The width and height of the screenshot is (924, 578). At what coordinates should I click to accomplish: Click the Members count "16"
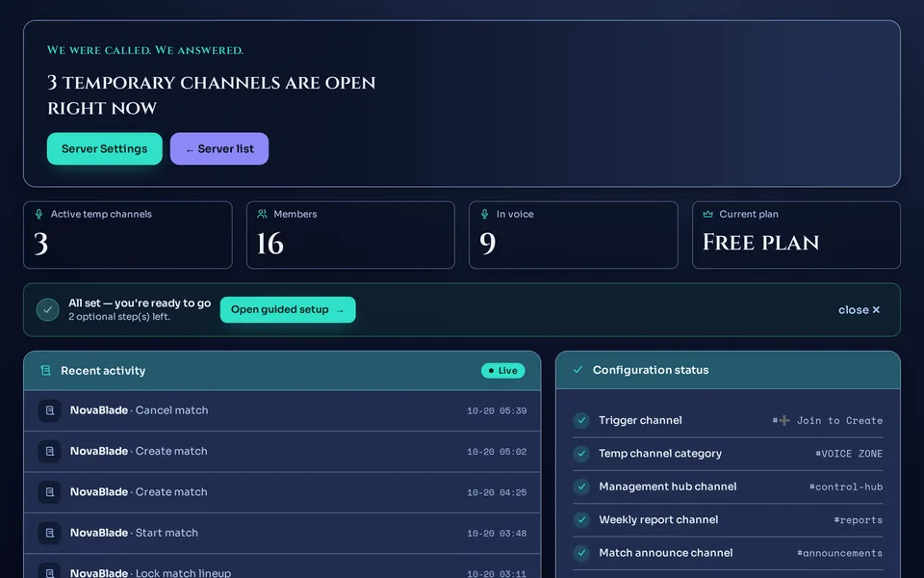point(269,244)
